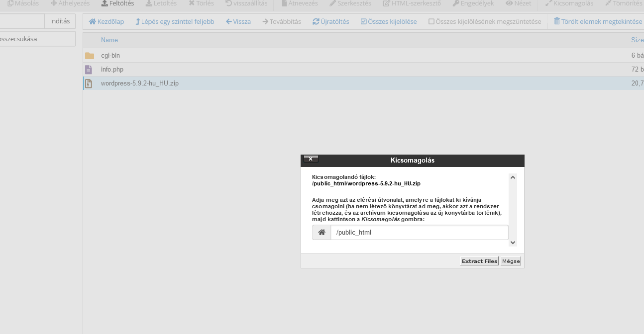Viewport: 644px width, 334px height.
Task: Click the info.php file icon
Action: tap(89, 70)
